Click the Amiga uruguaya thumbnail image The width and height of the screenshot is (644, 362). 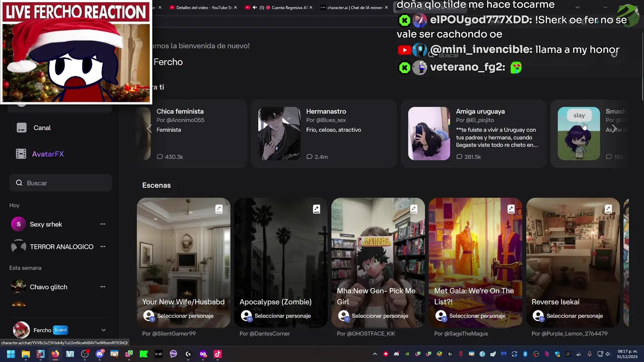[429, 134]
